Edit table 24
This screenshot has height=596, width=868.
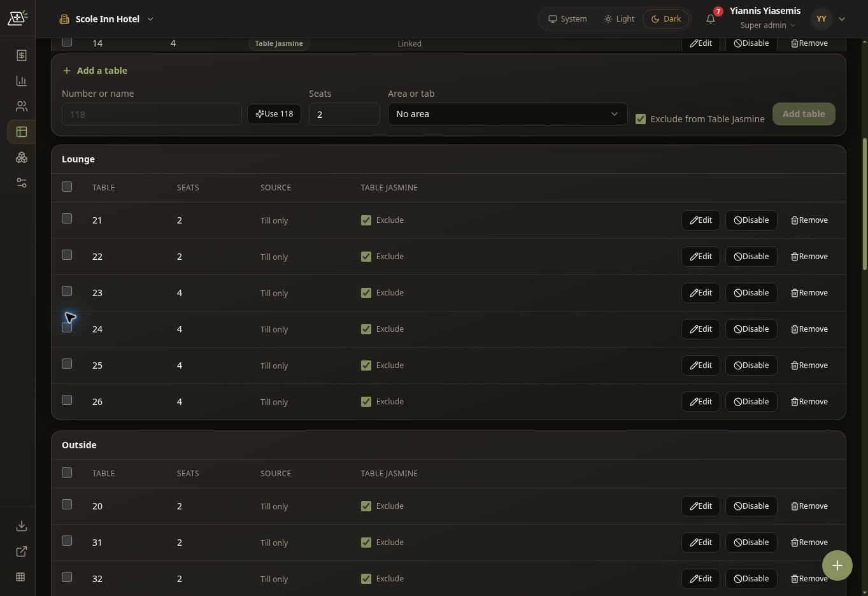click(701, 329)
